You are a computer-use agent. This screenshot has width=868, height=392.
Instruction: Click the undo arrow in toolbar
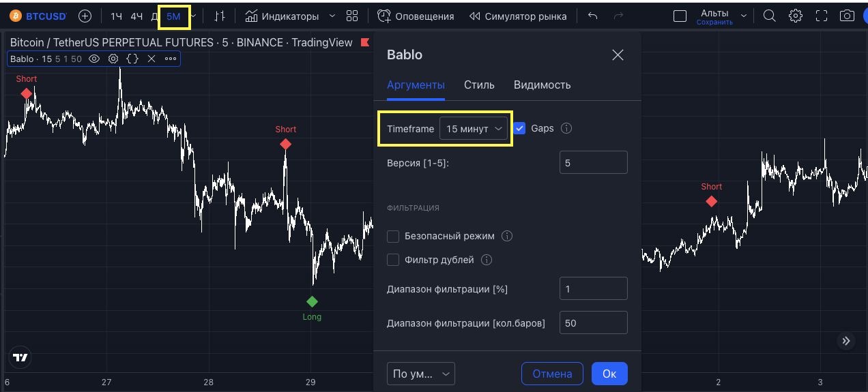(592, 16)
